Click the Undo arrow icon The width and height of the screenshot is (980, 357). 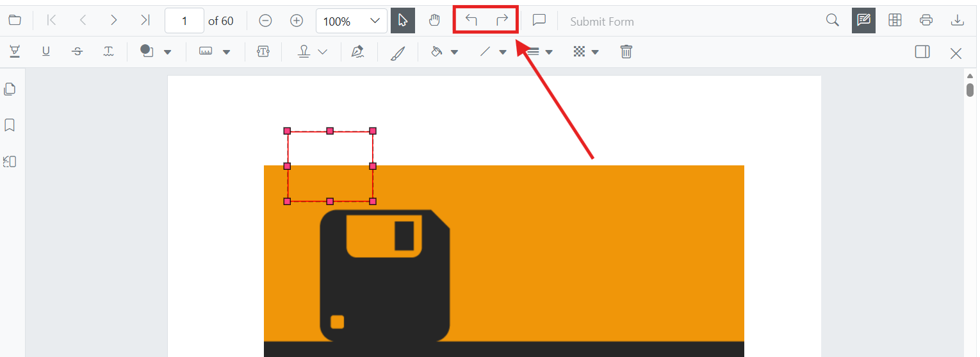click(471, 20)
